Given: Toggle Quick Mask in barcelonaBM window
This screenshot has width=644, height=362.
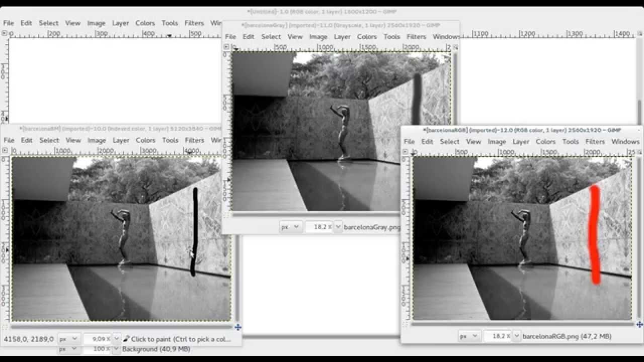Looking at the screenshot, I should tap(6, 327).
